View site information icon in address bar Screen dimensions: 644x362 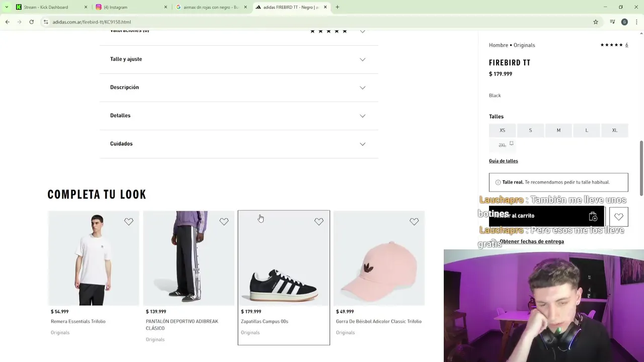[x=46, y=22]
